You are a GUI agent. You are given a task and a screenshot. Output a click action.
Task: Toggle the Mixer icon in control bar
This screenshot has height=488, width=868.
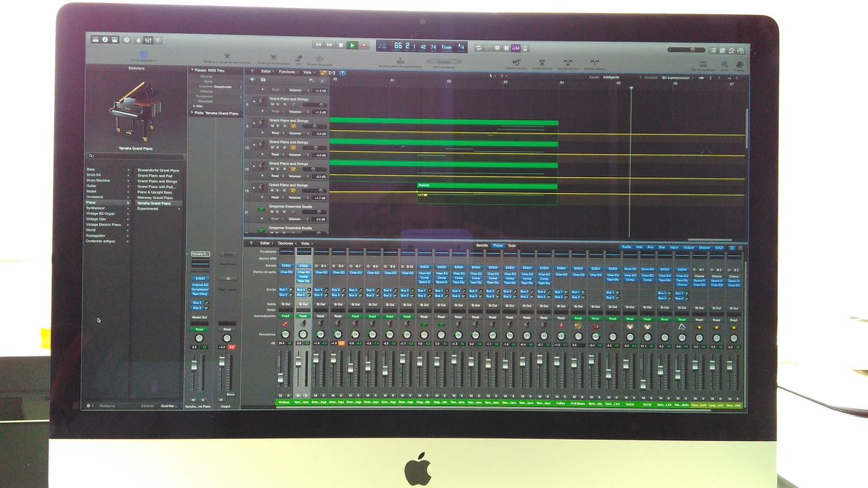click(148, 40)
